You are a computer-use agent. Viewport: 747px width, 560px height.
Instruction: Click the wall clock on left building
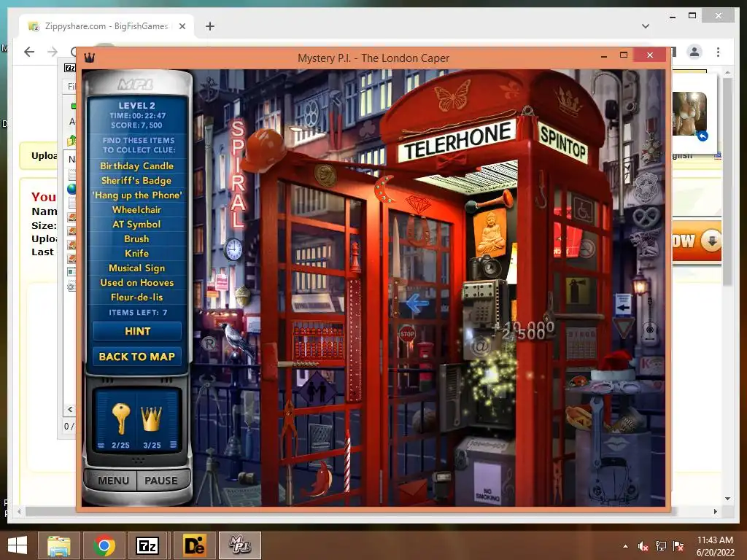(234, 249)
